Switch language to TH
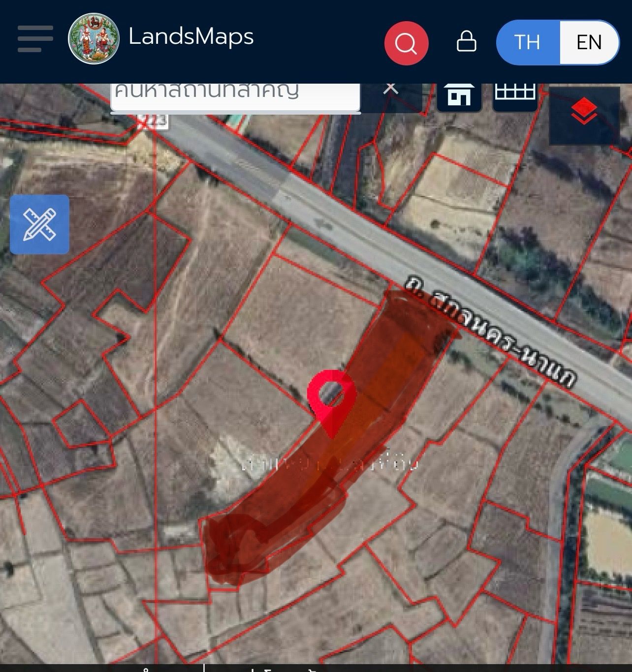632x672 pixels. pos(527,42)
